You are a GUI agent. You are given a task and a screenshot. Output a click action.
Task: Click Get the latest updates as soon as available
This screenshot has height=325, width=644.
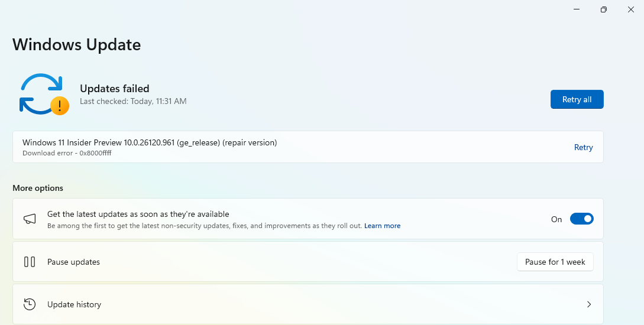[138, 214]
